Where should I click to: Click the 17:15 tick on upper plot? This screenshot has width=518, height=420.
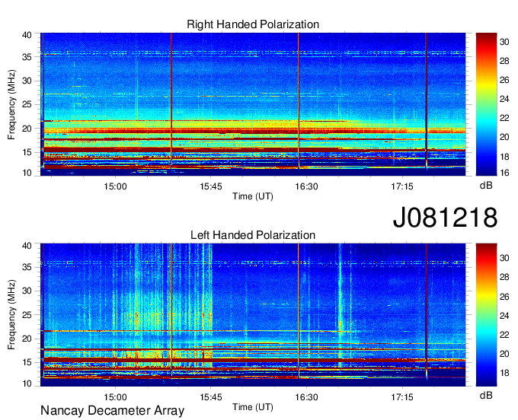click(x=402, y=186)
